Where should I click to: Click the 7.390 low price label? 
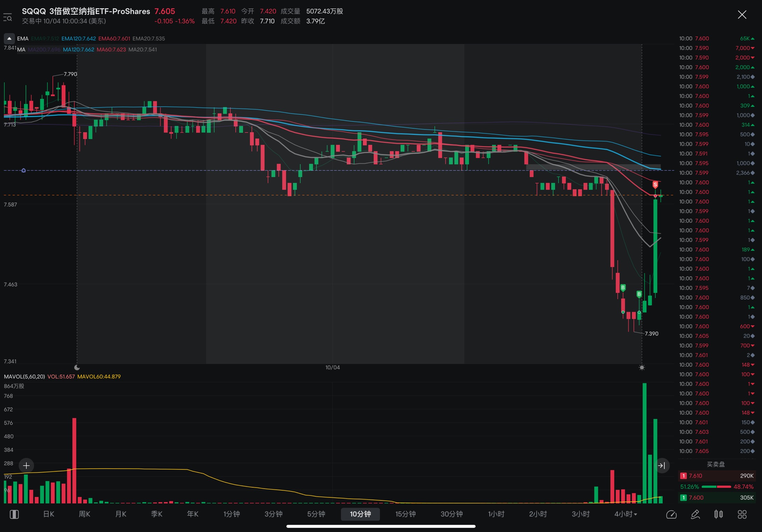(x=651, y=334)
